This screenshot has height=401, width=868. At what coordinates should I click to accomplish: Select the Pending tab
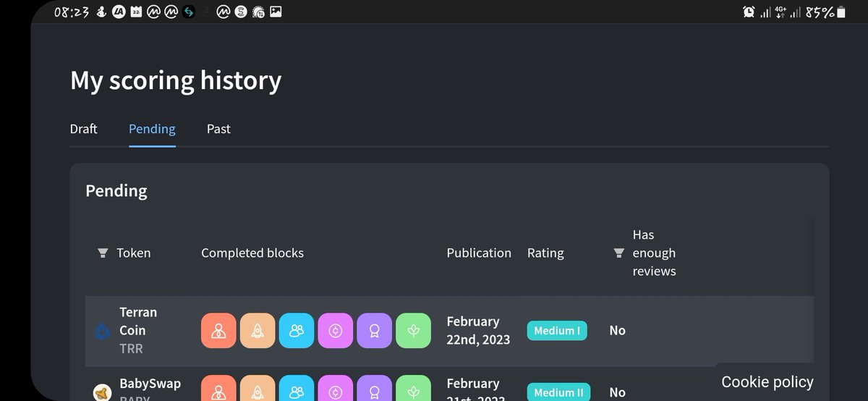pos(152,129)
